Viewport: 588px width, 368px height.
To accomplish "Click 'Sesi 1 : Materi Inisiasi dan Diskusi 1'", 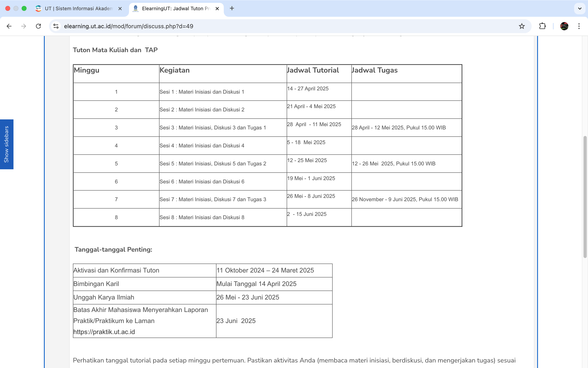I will point(202,92).
